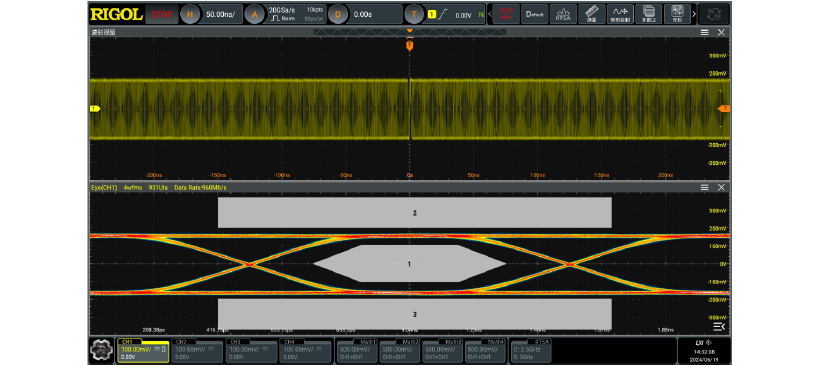Open the ruler measurement tool icon
Image resolution: width=825 pixels, height=365 pixels.
point(591,14)
